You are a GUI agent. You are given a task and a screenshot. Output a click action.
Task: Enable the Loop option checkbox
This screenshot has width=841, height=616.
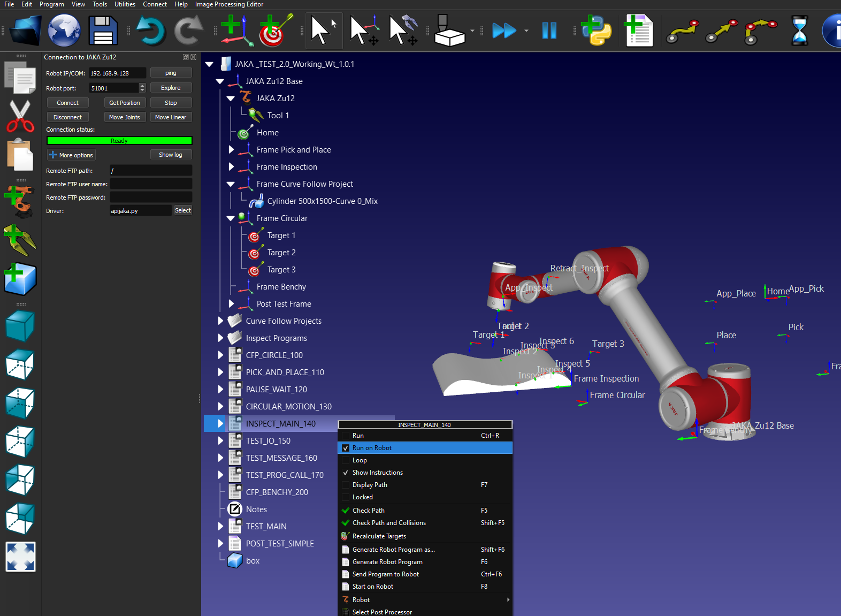(346, 460)
